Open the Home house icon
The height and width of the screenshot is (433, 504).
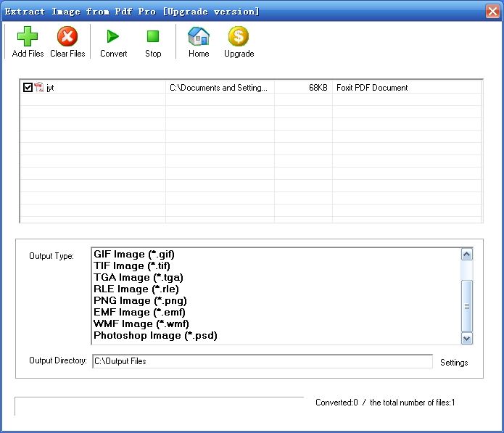(199, 36)
